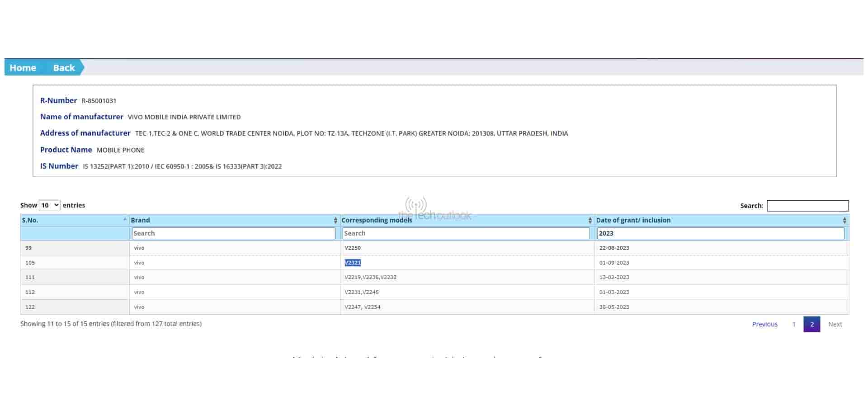Go to the Previous page link
The image size is (868, 416).
click(764, 324)
